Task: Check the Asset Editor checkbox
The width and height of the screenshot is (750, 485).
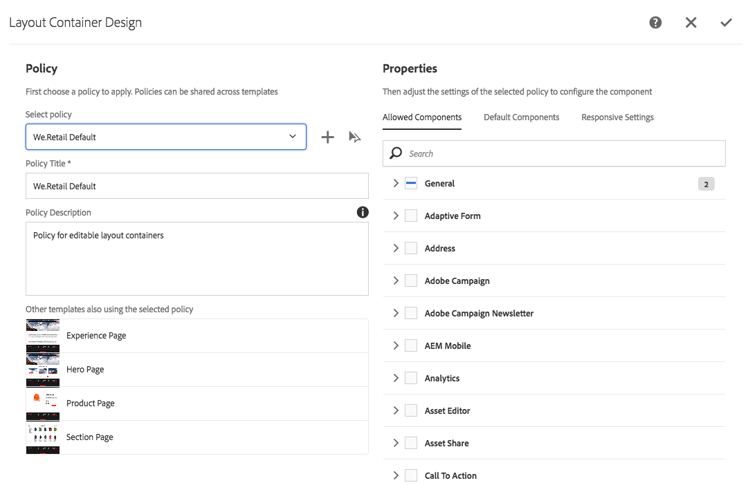Action: pyautogui.click(x=411, y=411)
